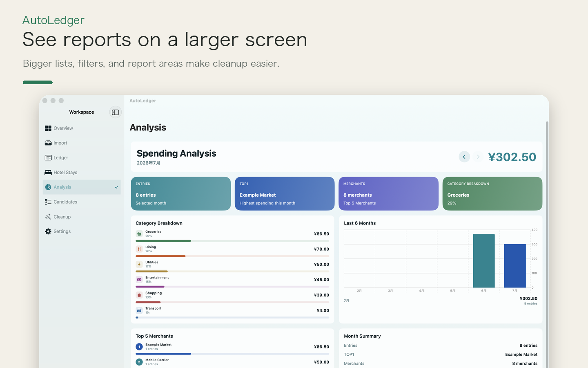Click the rank 1 badge for Example Market
This screenshot has height=368, width=588.
[139, 347]
